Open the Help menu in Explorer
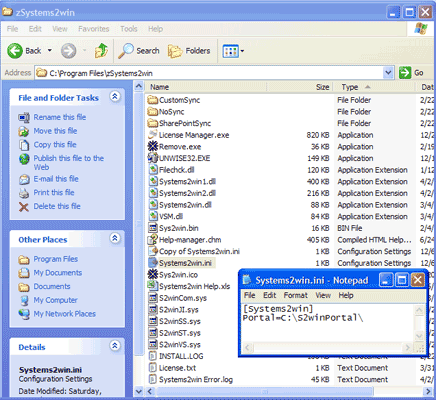The height and width of the screenshot is (400, 436). click(155, 29)
